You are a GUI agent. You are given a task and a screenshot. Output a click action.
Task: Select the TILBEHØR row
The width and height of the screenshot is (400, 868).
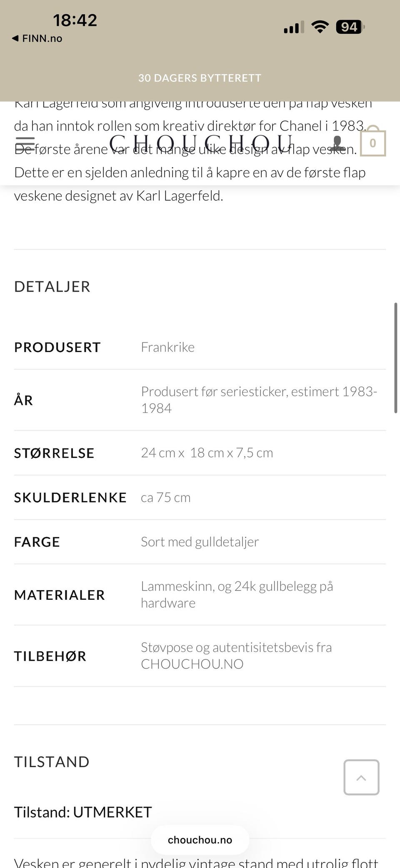coord(50,656)
